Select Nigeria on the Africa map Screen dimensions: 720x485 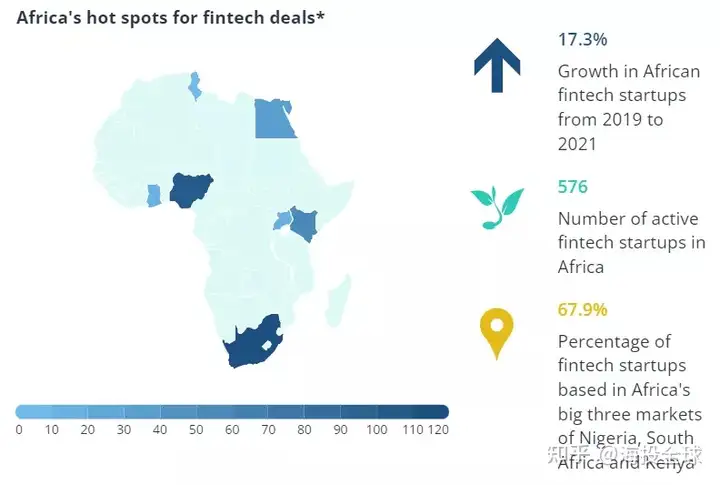pyautogui.click(x=191, y=190)
